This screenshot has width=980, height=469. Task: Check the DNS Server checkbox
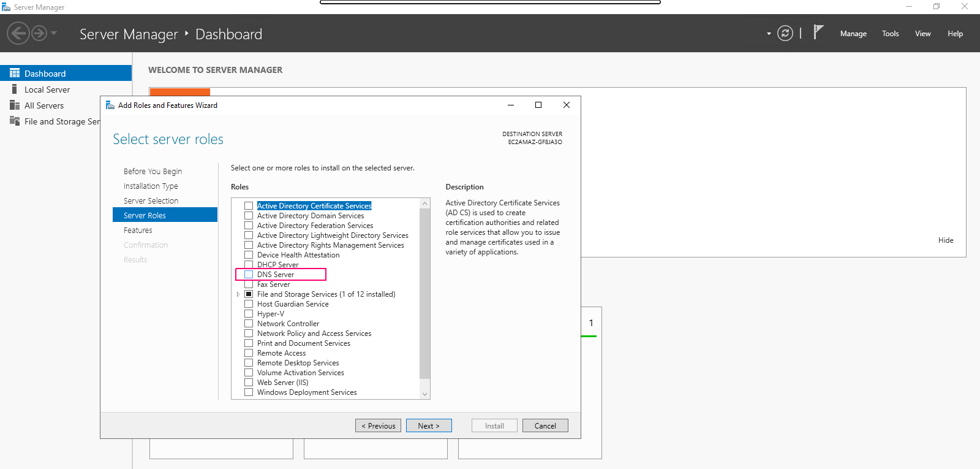click(x=249, y=275)
